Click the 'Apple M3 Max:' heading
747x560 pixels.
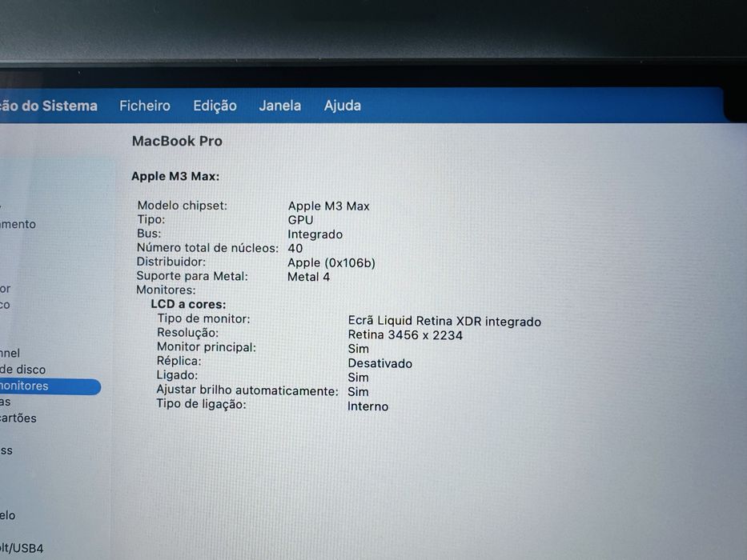(175, 176)
